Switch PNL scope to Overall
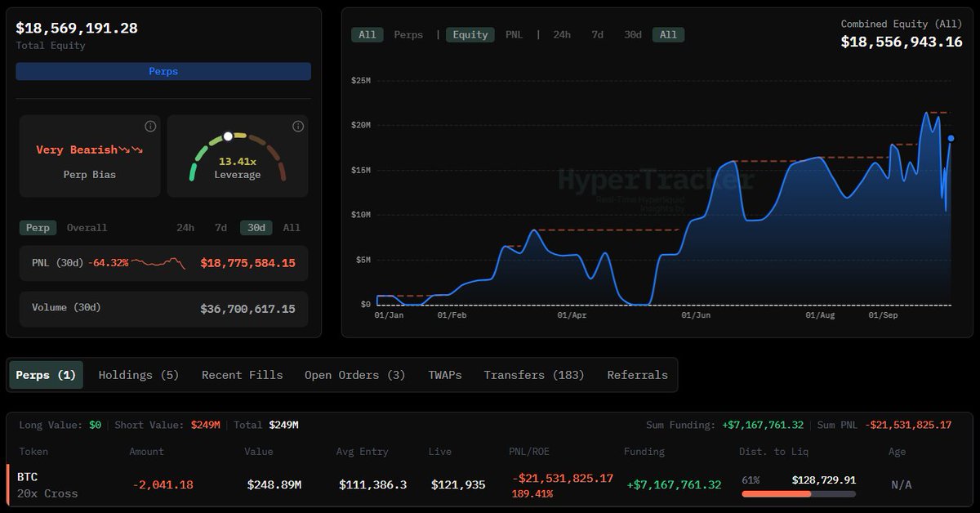 point(87,228)
